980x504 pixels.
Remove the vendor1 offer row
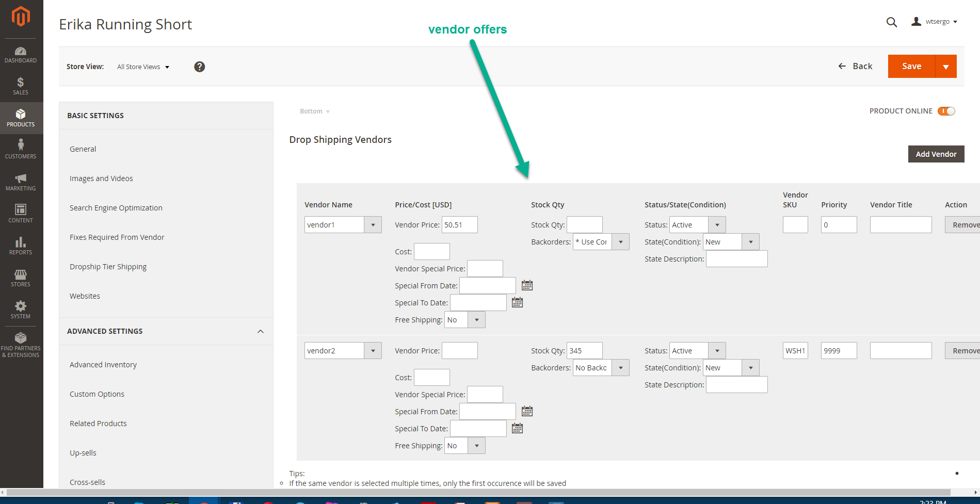coord(962,225)
